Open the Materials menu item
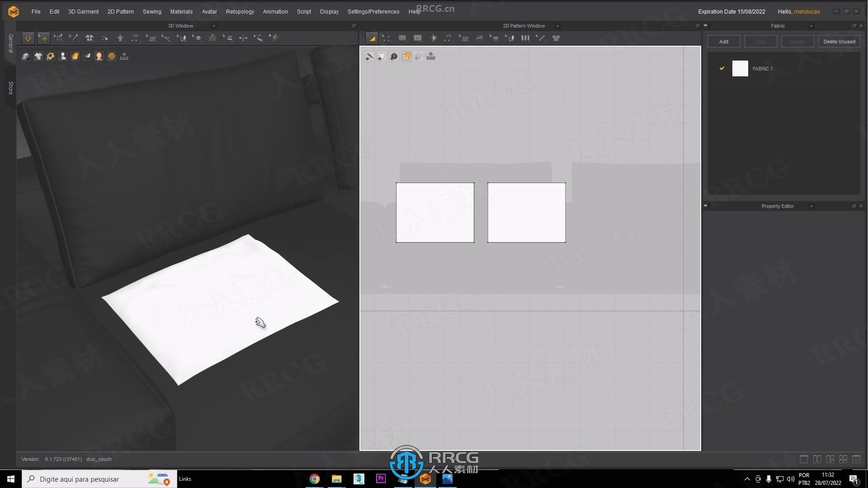This screenshot has width=868, height=488. pos(182,11)
